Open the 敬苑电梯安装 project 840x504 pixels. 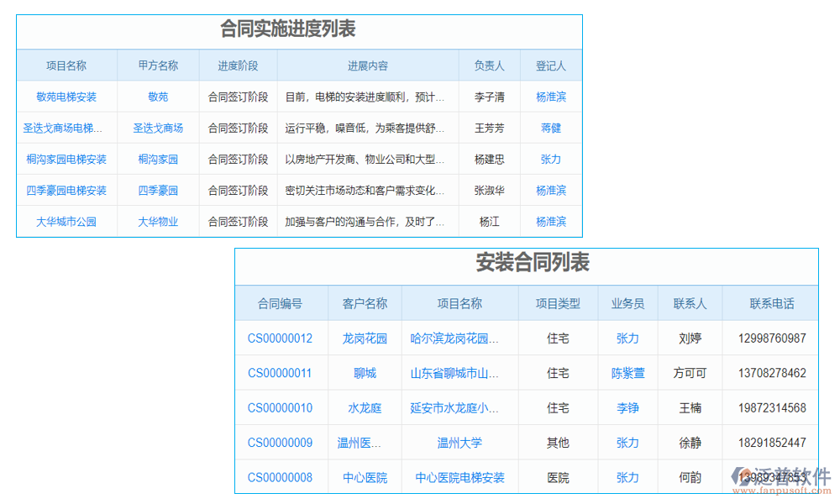coord(66,97)
